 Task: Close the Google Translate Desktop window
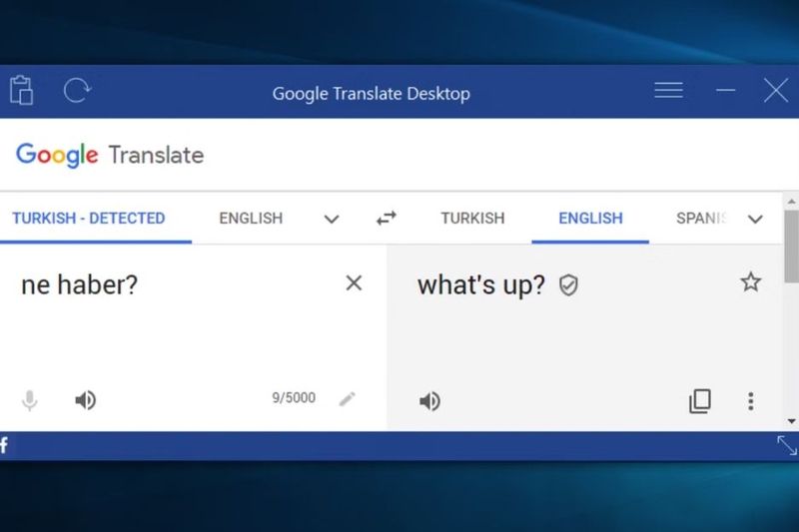(776, 91)
